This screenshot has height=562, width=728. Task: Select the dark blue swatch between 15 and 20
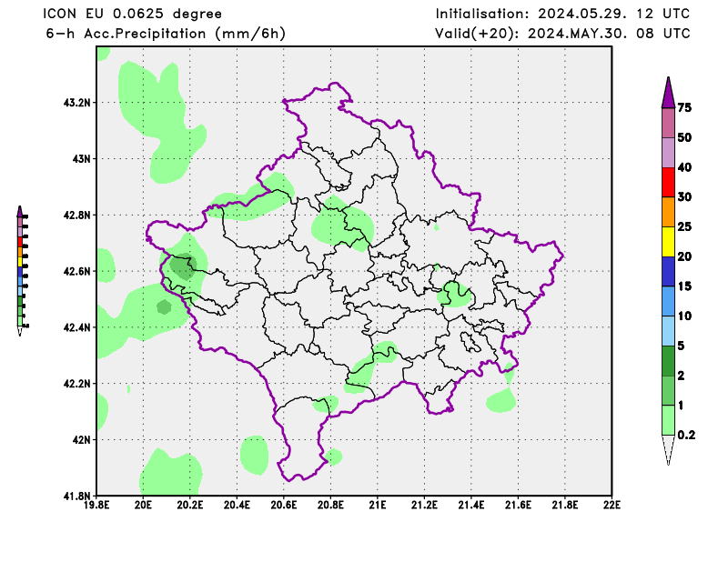click(x=668, y=272)
